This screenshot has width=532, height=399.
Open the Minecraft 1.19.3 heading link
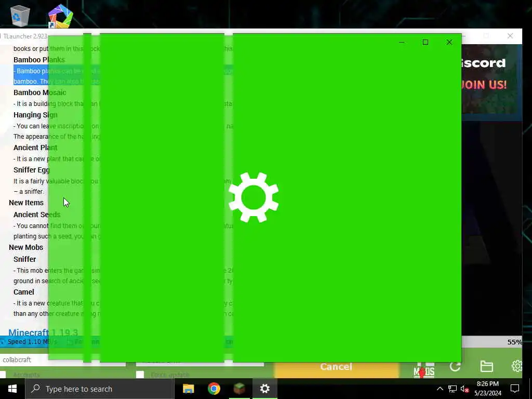pyautogui.click(x=43, y=332)
